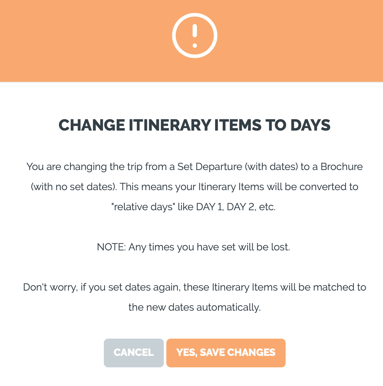Click the words "relative days" in the text
This screenshot has height=386, width=383.
pyautogui.click(x=142, y=207)
